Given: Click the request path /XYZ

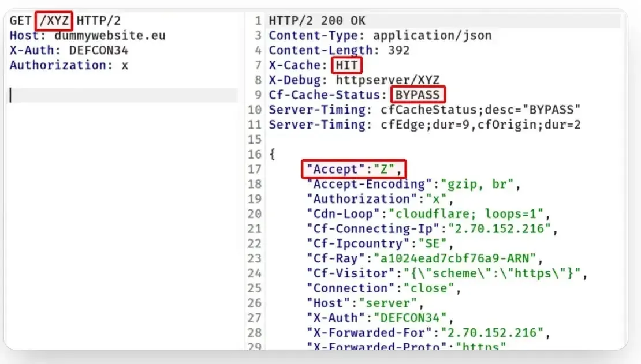Looking at the screenshot, I should (x=54, y=20).
